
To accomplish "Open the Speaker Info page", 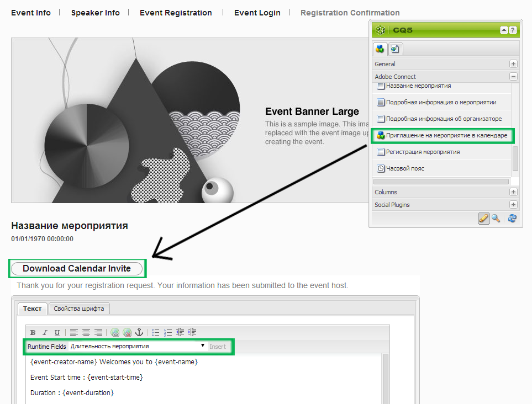I will [x=96, y=13].
